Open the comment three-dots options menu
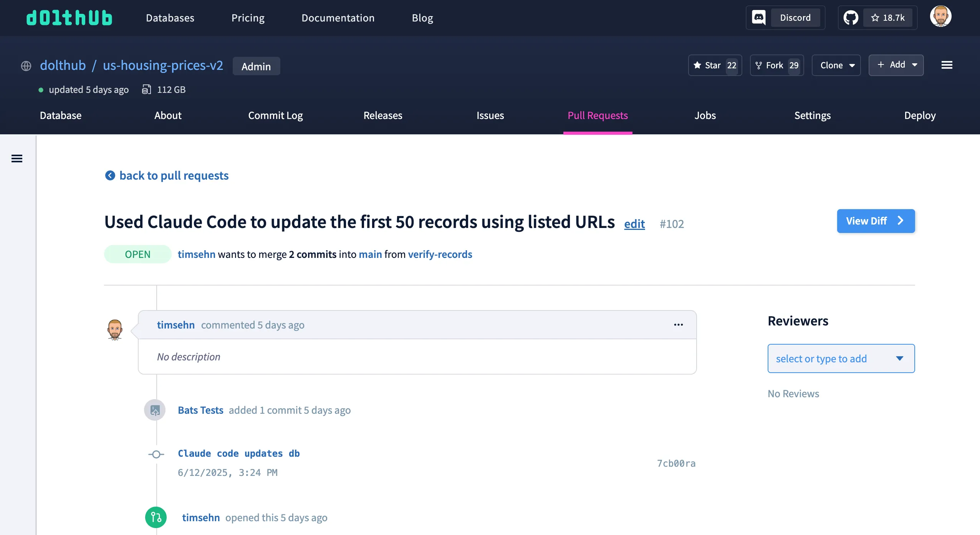 click(679, 325)
